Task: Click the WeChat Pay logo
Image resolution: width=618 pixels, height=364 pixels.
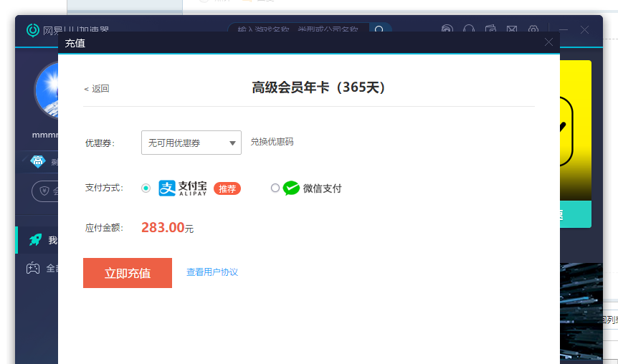Action: [291, 188]
